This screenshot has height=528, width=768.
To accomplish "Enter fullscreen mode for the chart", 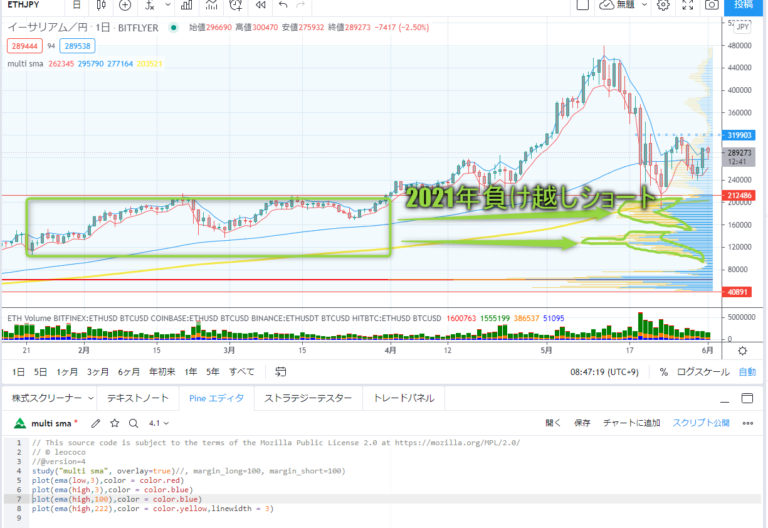I will 686,5.
